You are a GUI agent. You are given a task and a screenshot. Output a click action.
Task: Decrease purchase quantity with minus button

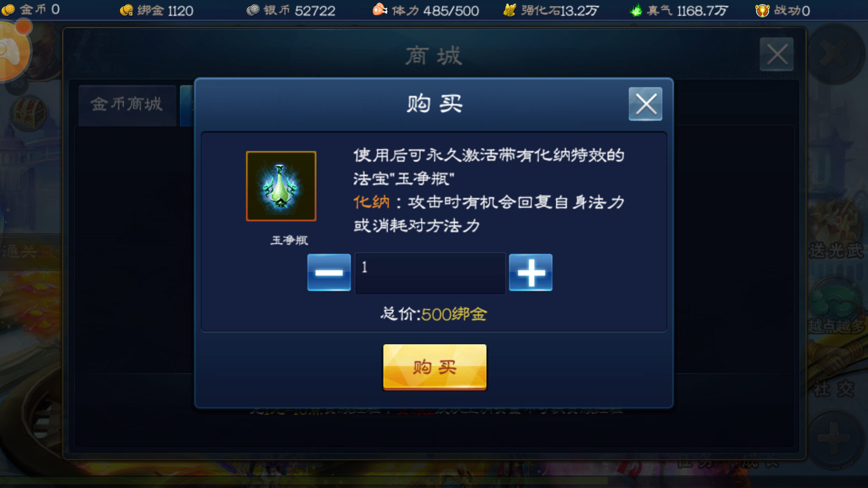329,272
